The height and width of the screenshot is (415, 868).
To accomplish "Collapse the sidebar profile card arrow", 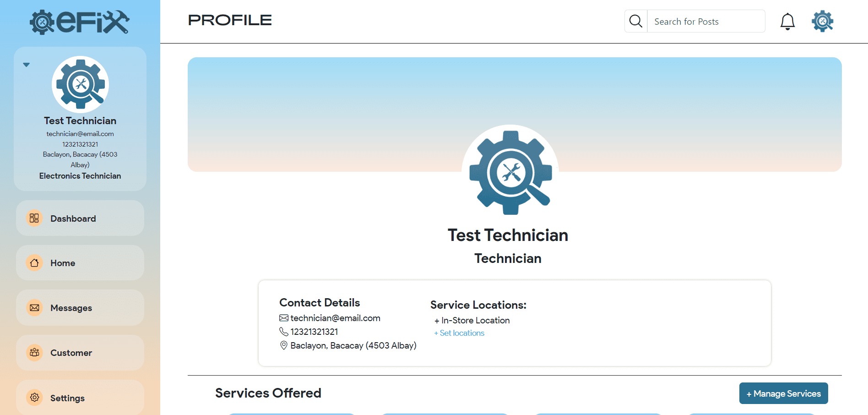I will (x=27, y=65).
